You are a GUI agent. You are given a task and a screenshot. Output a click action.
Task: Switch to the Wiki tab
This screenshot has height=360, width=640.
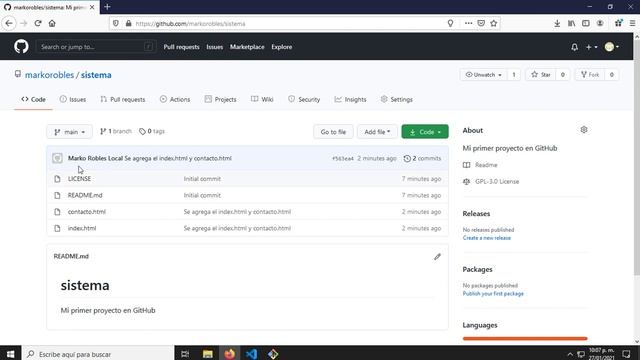click(x=262, y=99)
